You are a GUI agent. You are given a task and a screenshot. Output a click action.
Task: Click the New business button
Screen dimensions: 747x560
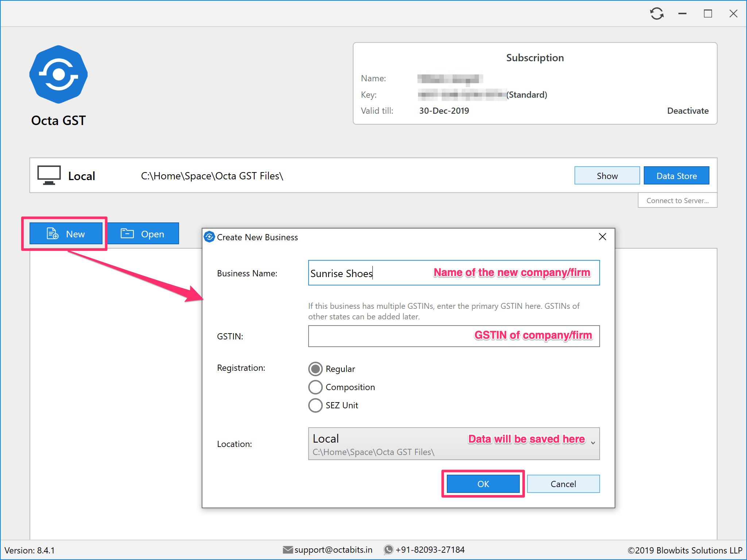point(66,234)
